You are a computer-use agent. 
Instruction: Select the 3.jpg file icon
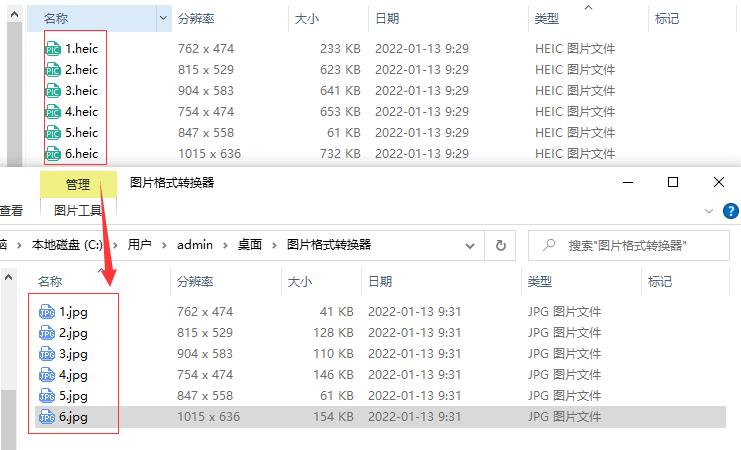(x=47, y=354)
